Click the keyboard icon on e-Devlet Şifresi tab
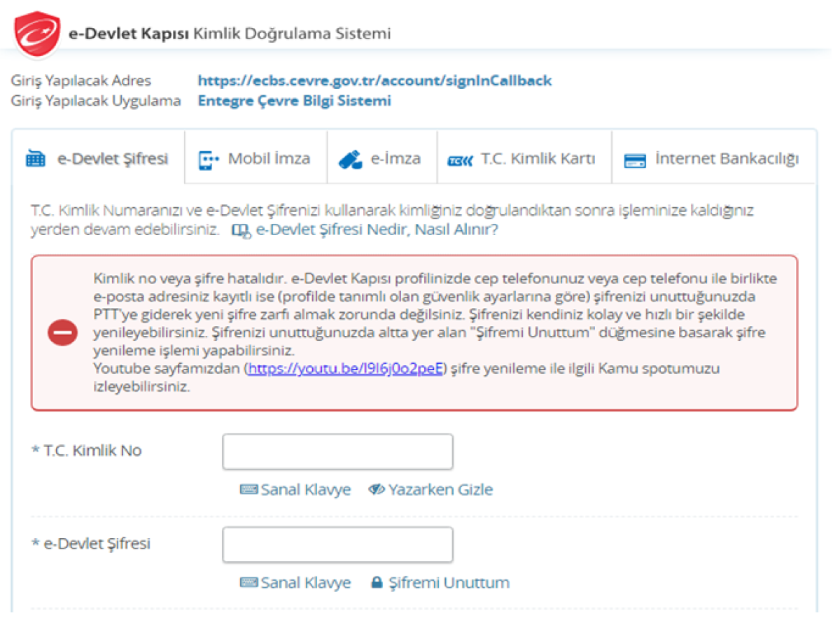Viewport: 840px width, 627px height. [36, 160]
